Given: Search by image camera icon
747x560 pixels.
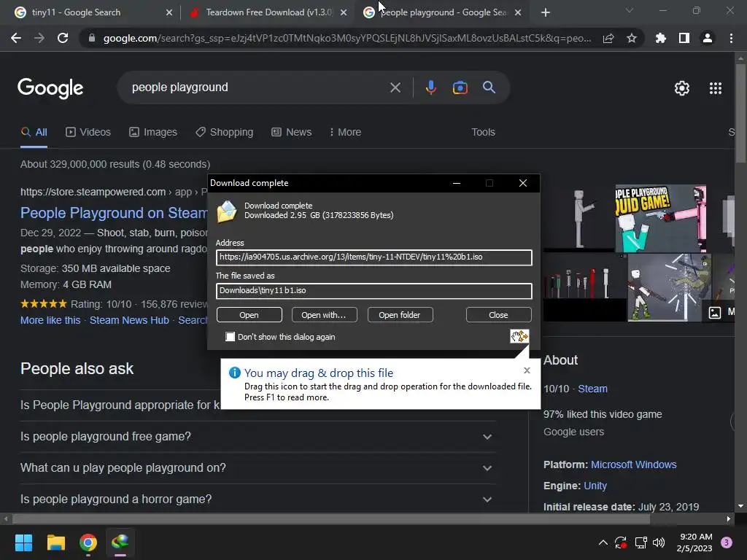Looking at the screenshot, I should 460,87.
